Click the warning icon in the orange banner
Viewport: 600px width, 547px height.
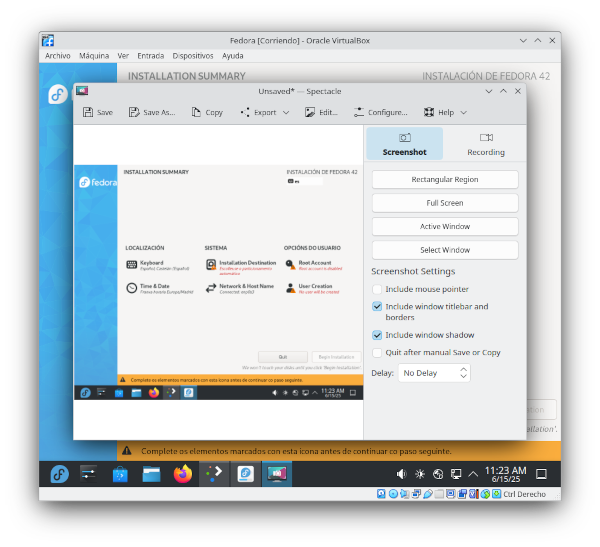tap(127, 451)
